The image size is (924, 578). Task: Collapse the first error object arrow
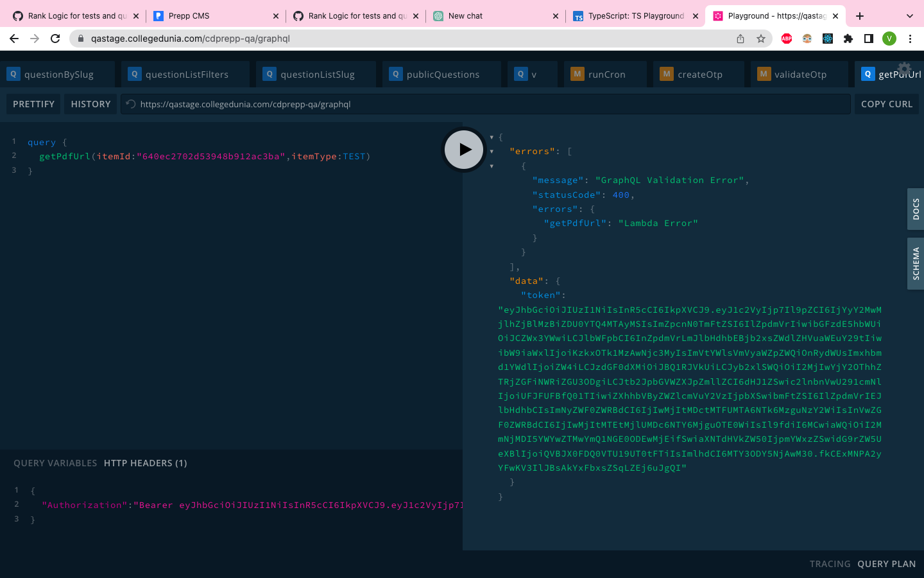492,166
